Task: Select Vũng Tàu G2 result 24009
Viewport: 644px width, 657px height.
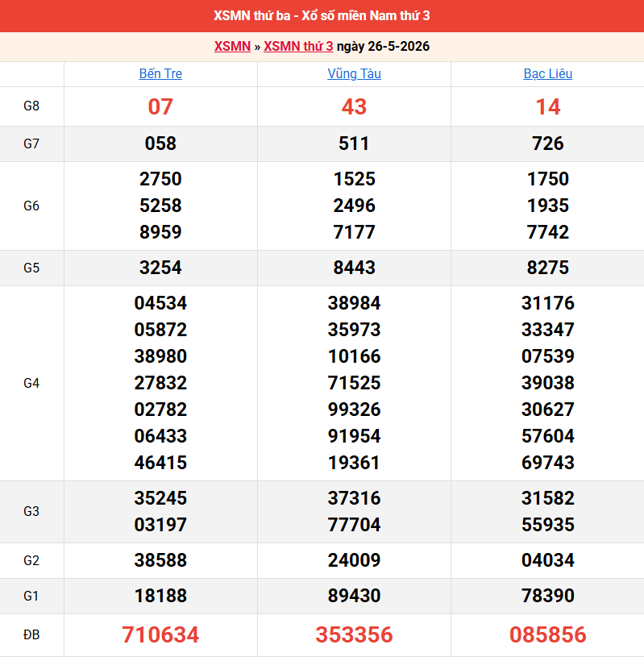Action: coord(354,560)
